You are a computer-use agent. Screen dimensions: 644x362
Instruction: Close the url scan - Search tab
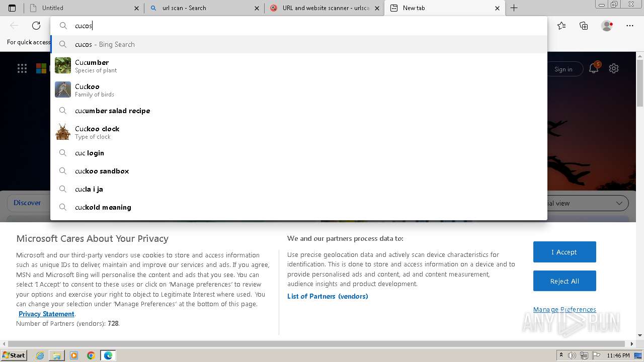[257, 8]
